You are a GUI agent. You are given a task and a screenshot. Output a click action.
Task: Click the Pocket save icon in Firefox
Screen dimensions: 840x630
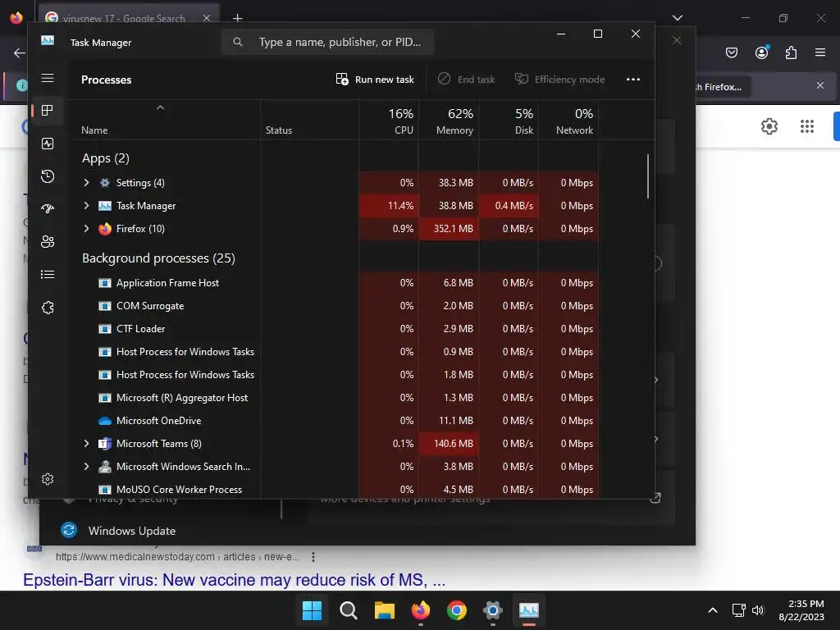(x=731, y=52)
